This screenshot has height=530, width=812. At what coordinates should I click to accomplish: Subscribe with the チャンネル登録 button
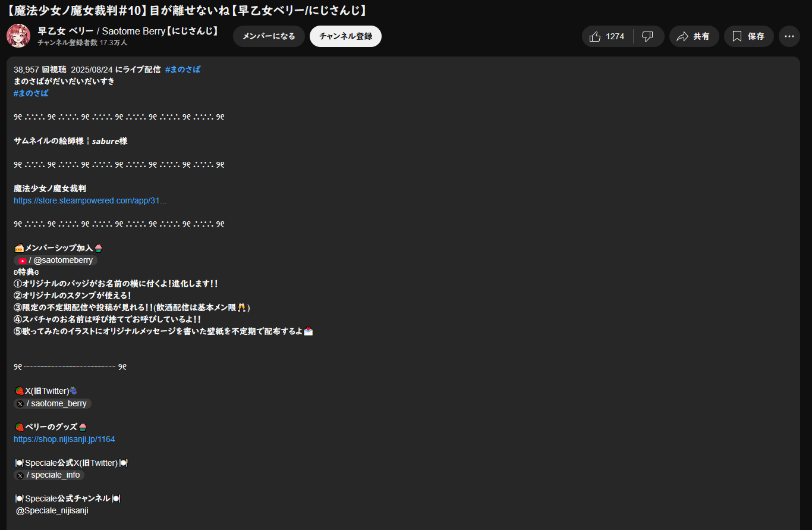pyautogui.click(x=345, y=36)
